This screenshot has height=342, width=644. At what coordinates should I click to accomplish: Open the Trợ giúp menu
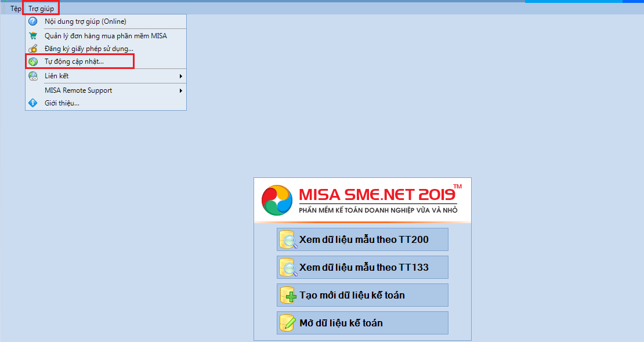coord(41,9)
